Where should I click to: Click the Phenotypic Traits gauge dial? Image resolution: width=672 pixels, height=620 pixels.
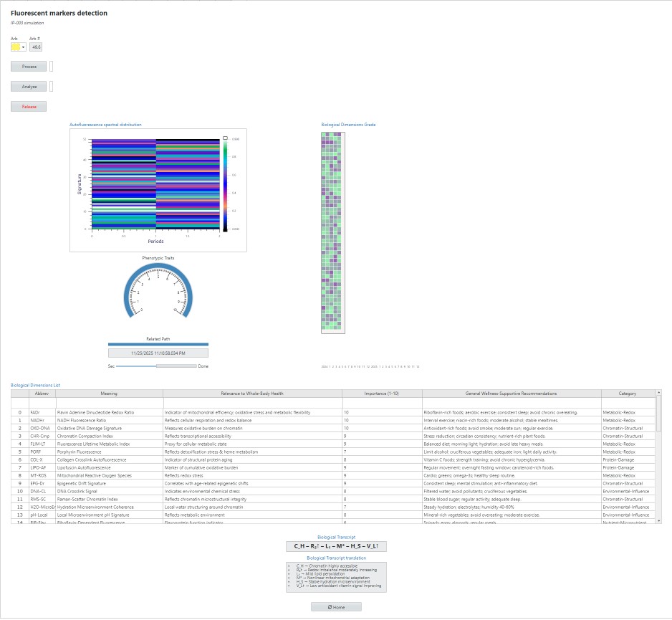(x=158, y=294)
